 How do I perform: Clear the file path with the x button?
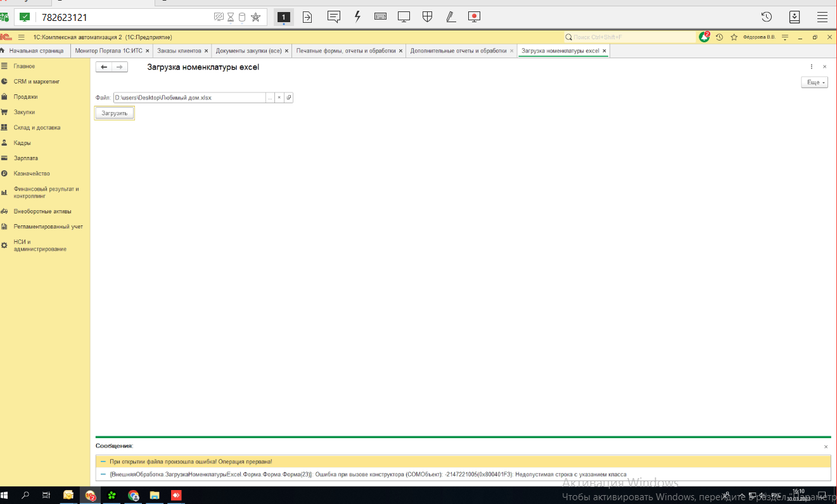point(279,98)
